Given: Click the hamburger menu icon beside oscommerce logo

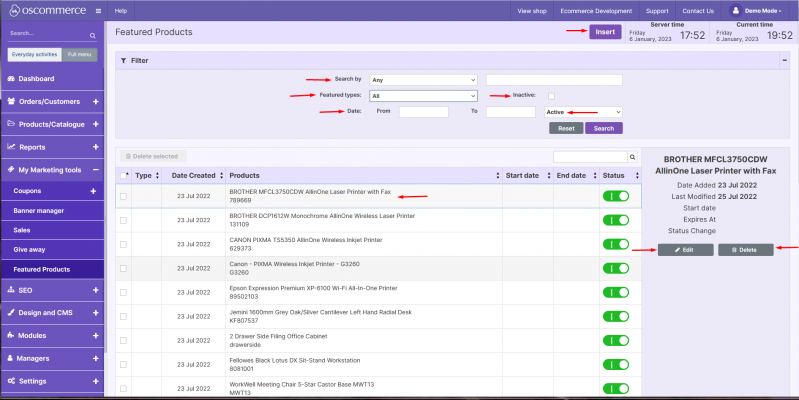Looking at the screenshot, I should 98,11.
